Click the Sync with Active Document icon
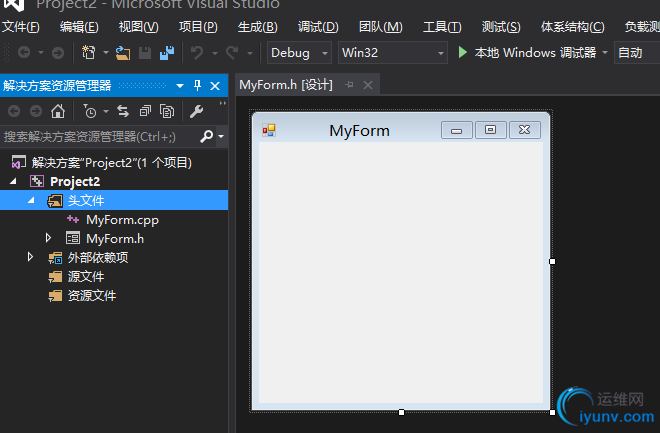 click(123, 111)
